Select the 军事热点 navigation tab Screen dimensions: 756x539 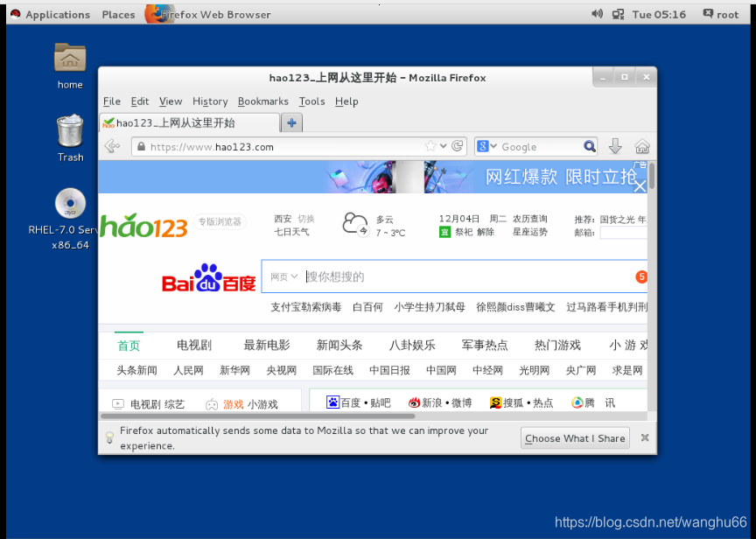coord(485,346)
